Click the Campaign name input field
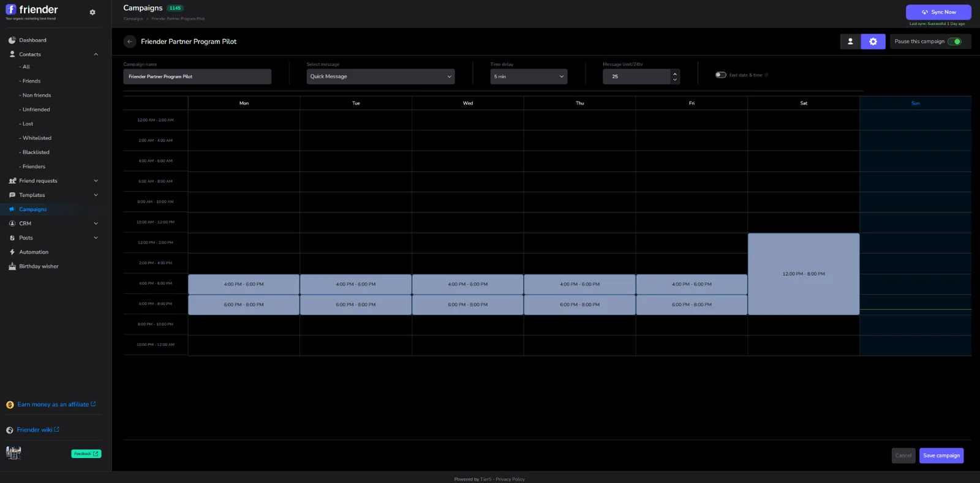 coord(197,77)
